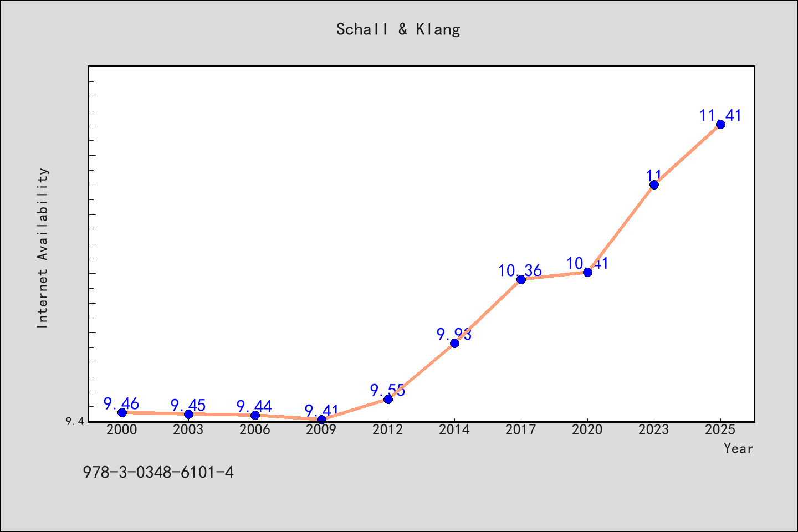Select the data point for year 2023
This screenshot has height=532, width=798.
[x=654, y=185]
